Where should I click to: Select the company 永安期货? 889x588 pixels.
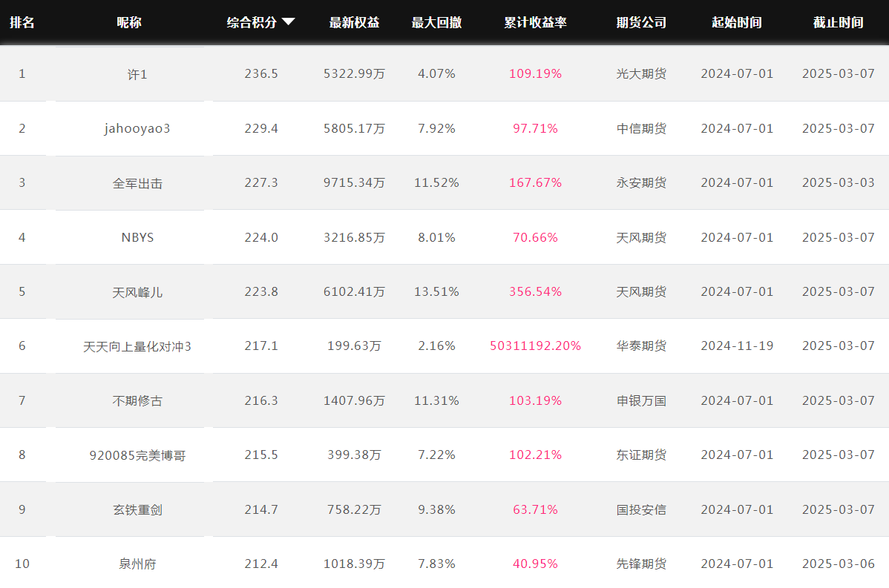tap(641, 182)
